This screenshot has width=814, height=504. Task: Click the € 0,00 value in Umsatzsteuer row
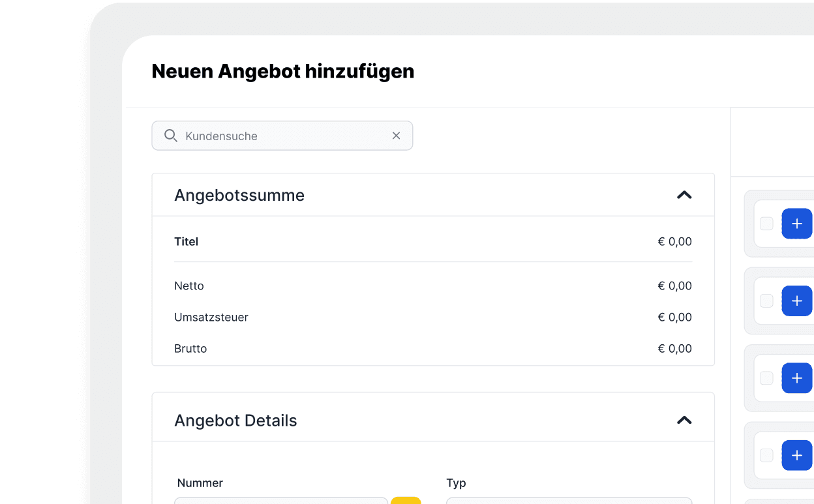[x=675, y=317]
